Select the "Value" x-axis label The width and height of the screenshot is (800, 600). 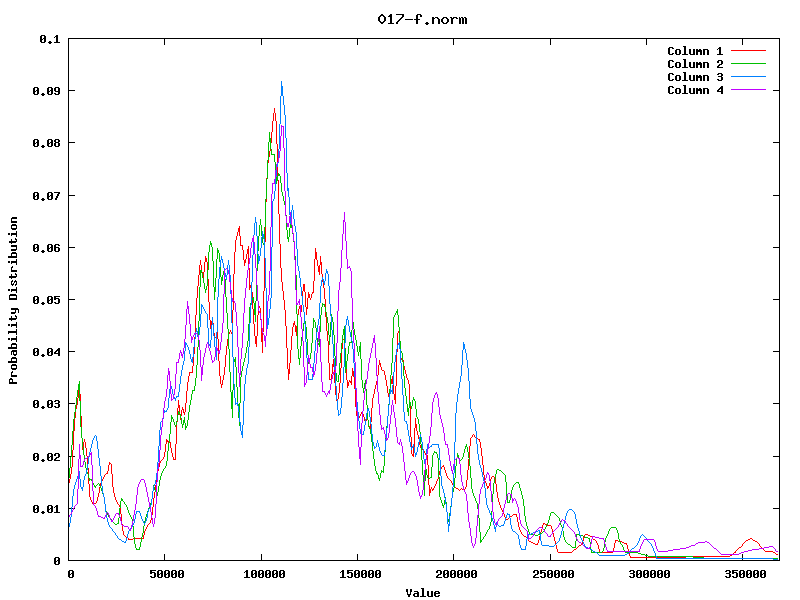[422, 592]
